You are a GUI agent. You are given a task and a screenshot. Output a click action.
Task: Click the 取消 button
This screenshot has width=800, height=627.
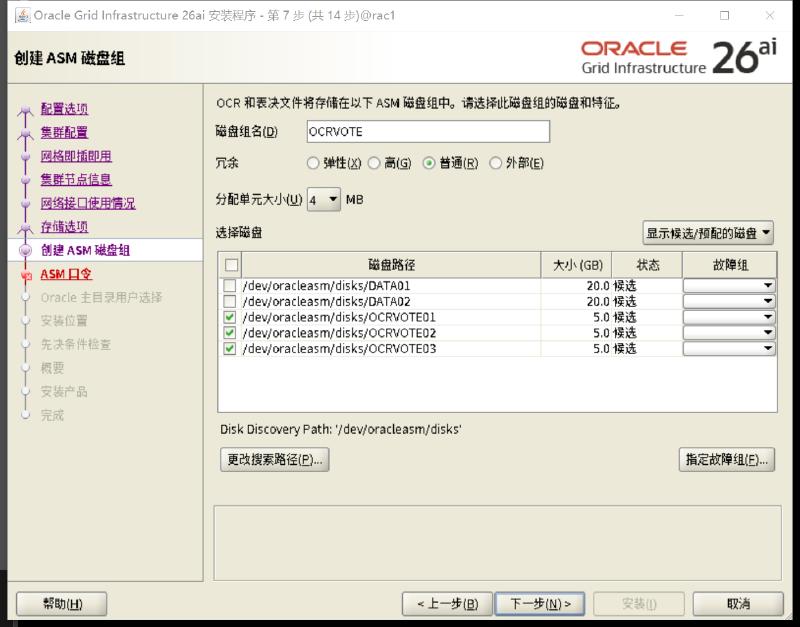(x=738, y=604)
